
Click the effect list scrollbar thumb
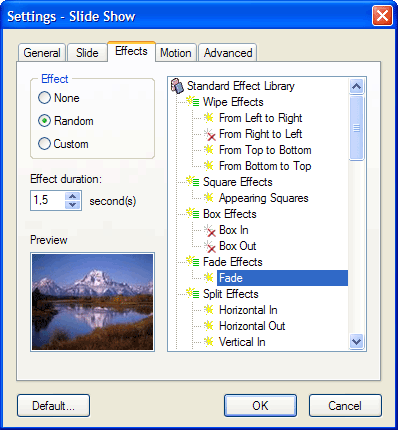(357, 128)
